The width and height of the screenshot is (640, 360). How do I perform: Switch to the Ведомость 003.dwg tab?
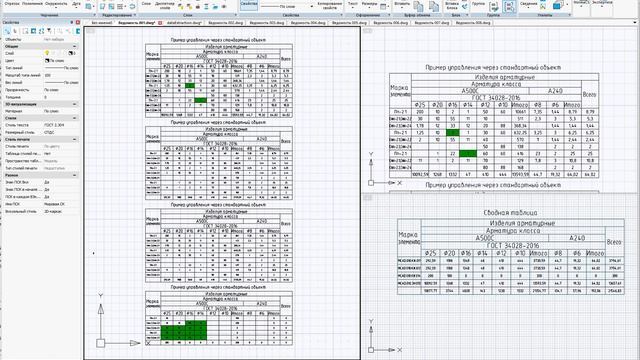point(267,23)
